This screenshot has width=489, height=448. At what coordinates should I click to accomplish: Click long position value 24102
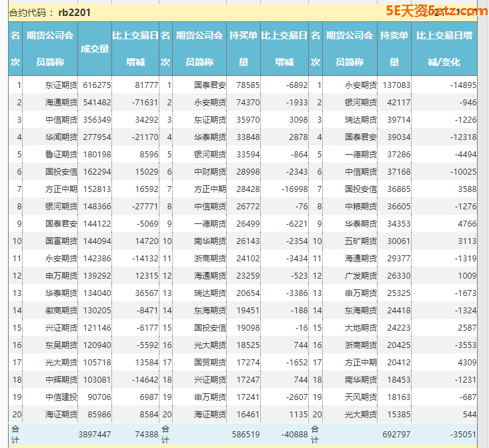pyautogui.click(x=248, y=259)
